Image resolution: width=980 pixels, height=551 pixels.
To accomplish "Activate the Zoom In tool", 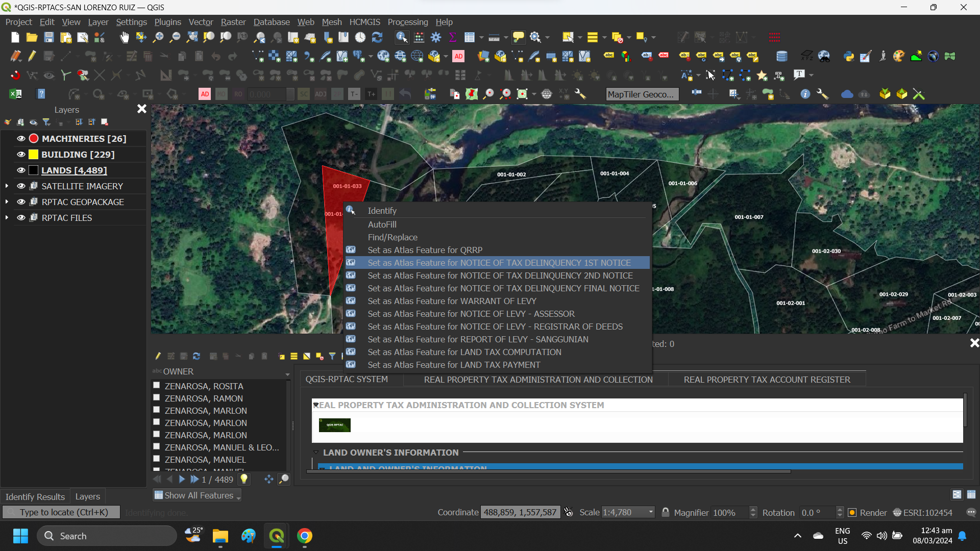I will (x=158, y=37).
